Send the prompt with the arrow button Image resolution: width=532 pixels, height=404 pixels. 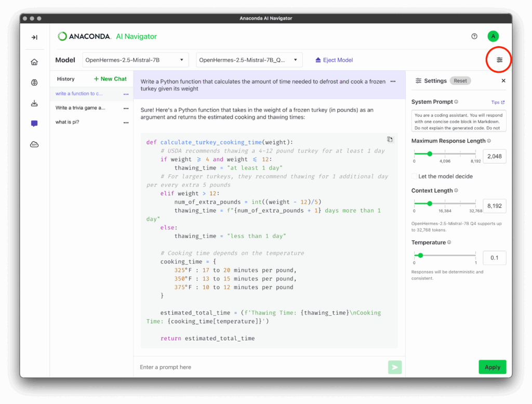click(x=395, y=367)
